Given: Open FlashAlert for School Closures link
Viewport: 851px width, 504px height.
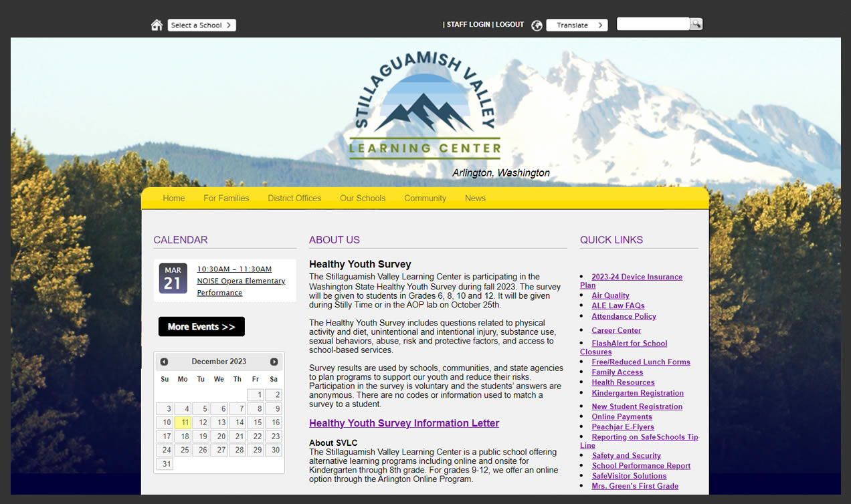Looking at the screenshot, I should coord(624,348).
